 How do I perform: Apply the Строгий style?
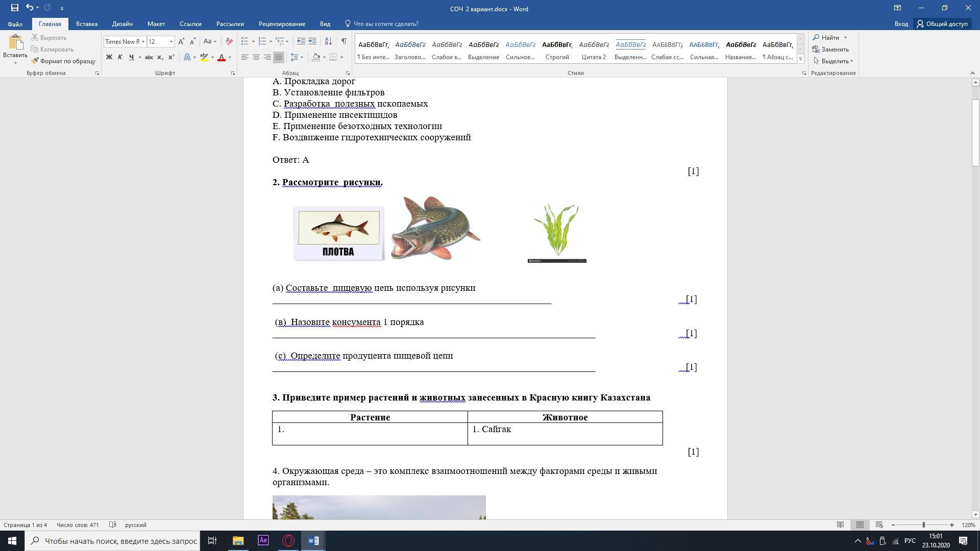557,49
